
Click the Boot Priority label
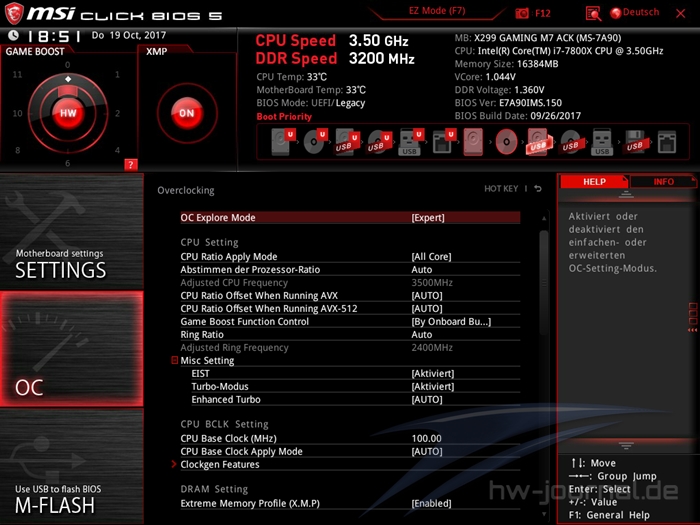click(284, 117)
